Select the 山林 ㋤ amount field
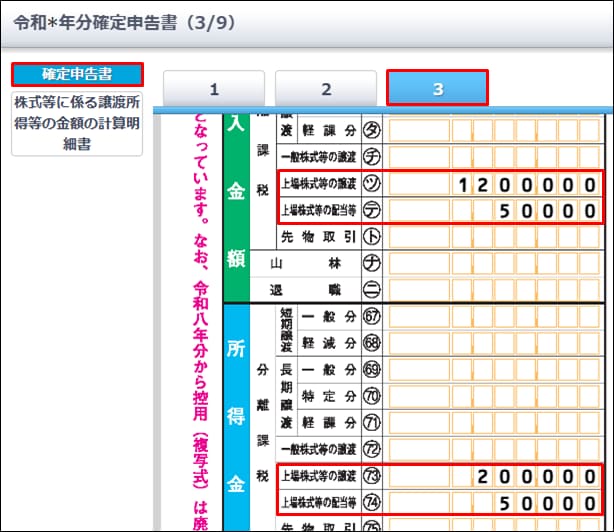Viewport: 614px width, 532px height. pyautogui.click(x=495, y=264)
